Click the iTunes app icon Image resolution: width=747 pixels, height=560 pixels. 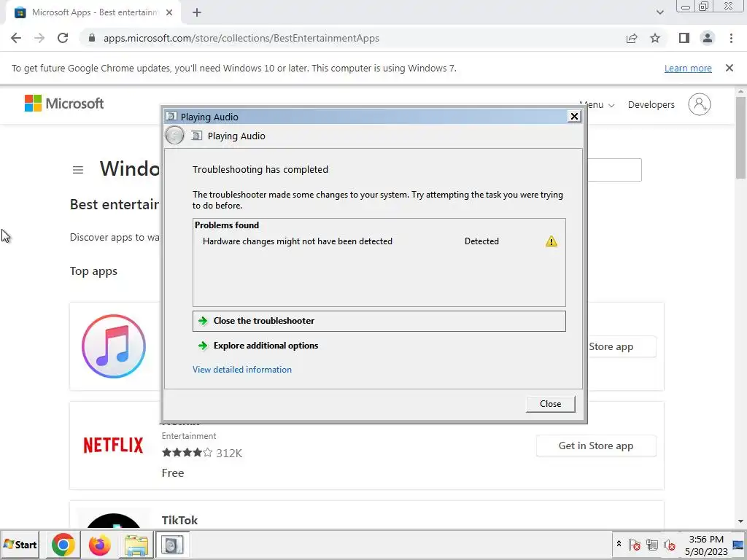(114, 346)
